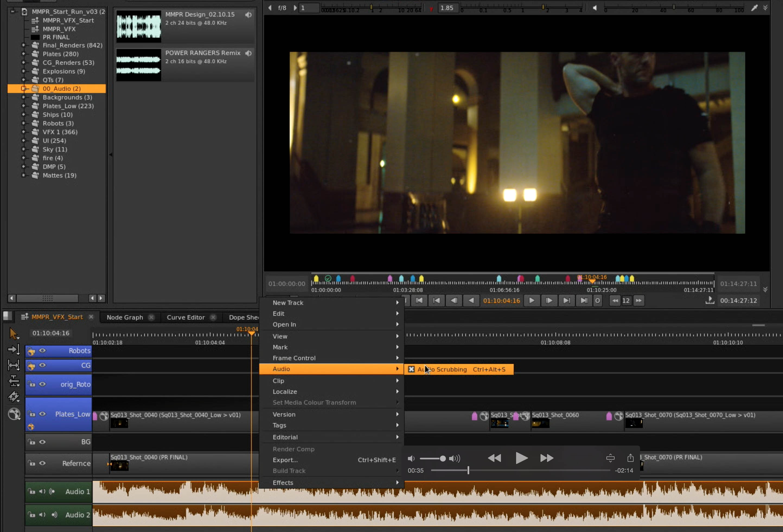
Task: Click the color picker eyedropper above viewer
Action: tap(754, 8)
